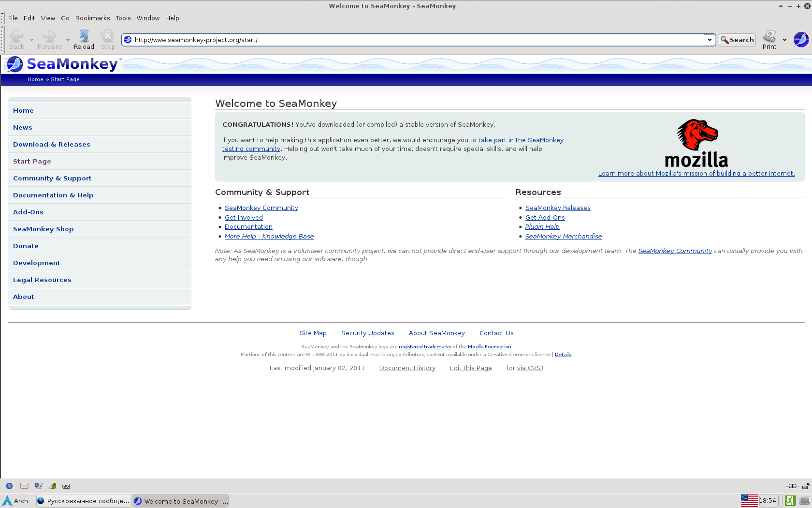Reload the current page
The width and height of the screenshot is (812, 508).
[x=84, y=40]
